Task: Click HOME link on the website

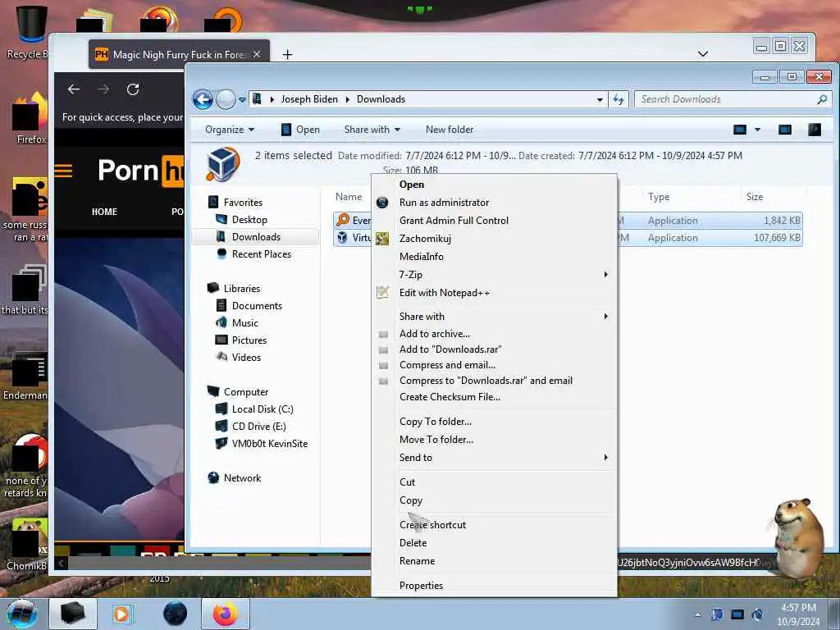Action: point(104,212)
